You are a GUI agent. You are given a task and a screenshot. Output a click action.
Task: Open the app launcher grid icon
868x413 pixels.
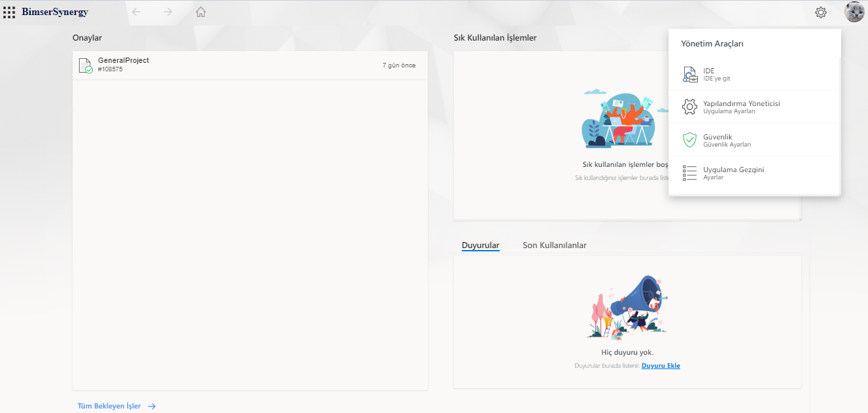[9, 12]
